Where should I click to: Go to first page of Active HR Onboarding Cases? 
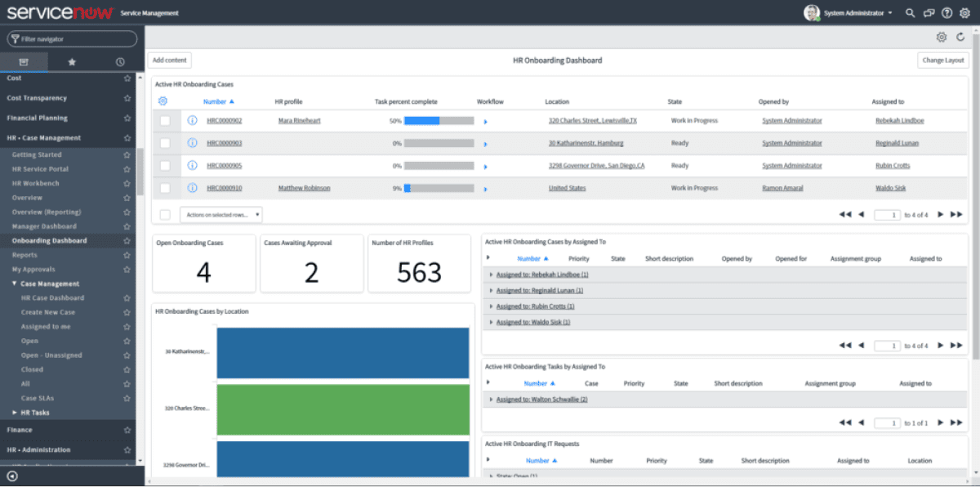[845, 215]
